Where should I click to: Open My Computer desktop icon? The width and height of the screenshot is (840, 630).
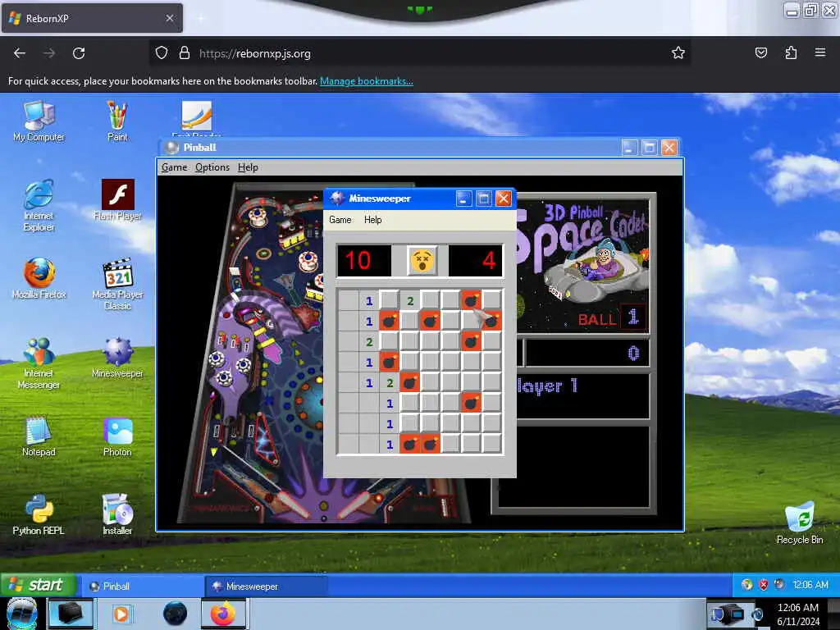click(x=39, y=121)
